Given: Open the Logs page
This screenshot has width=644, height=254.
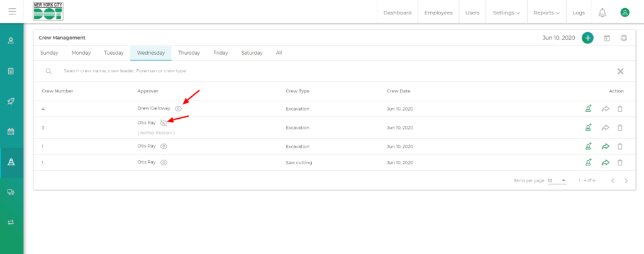Looking at the screenshot, I should 579,13.
